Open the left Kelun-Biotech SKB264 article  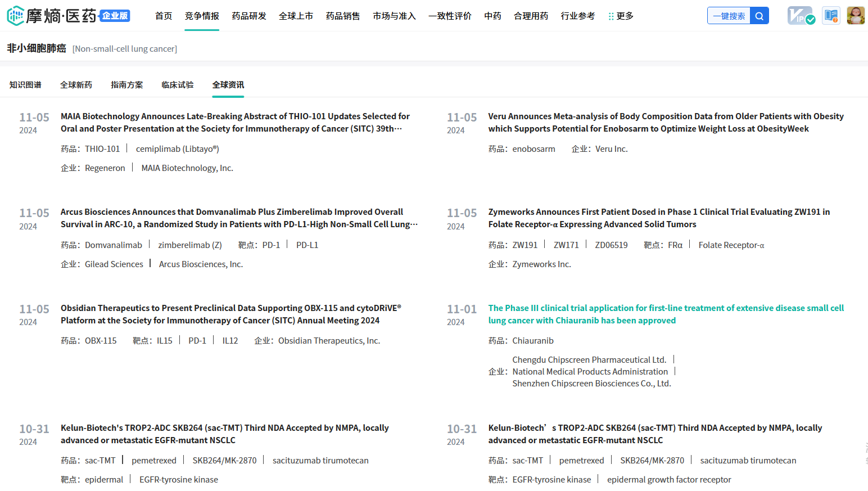tap(225, 434)
